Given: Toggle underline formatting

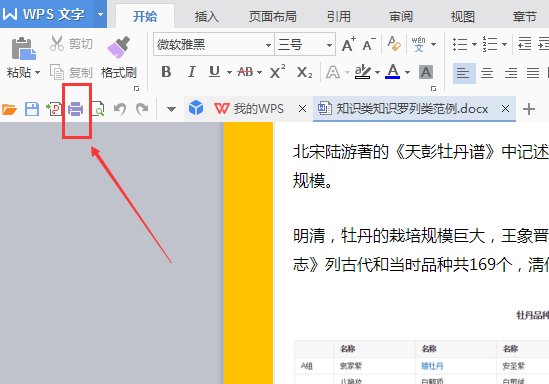Looking at the screenshot, I should coord(214,72).
